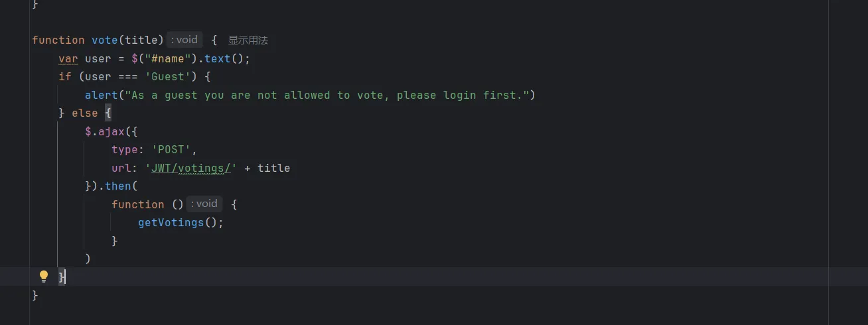Click the 'JWT/votings/' URL string

point(191,168)
